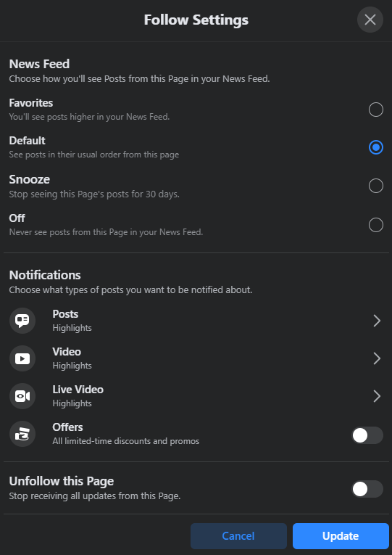The image size is (392, 555).
Task: Close the Follow Settings dialog
Action: (370, 20)
